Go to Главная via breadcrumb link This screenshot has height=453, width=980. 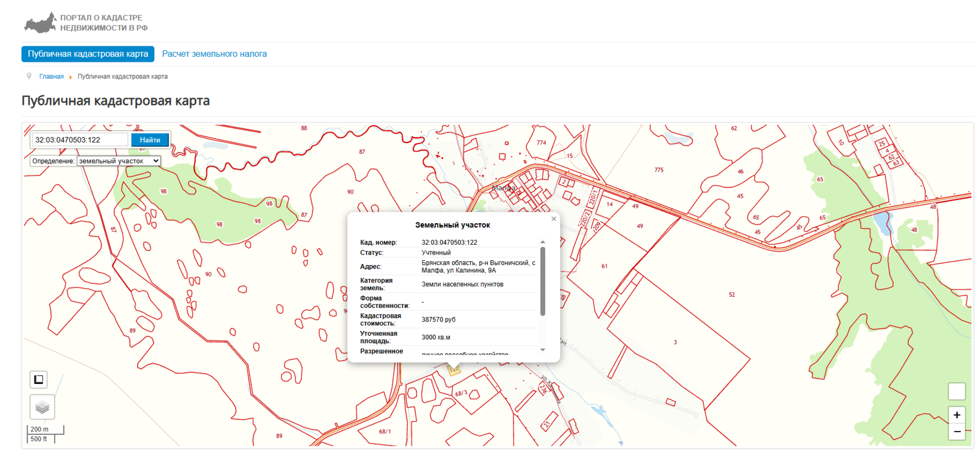[x=51, y=77]
